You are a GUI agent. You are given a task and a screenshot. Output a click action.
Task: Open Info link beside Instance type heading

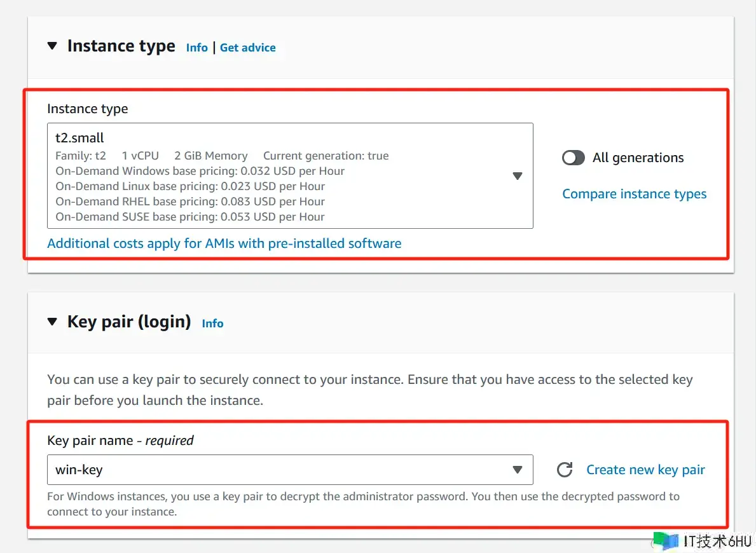[196, 48]
